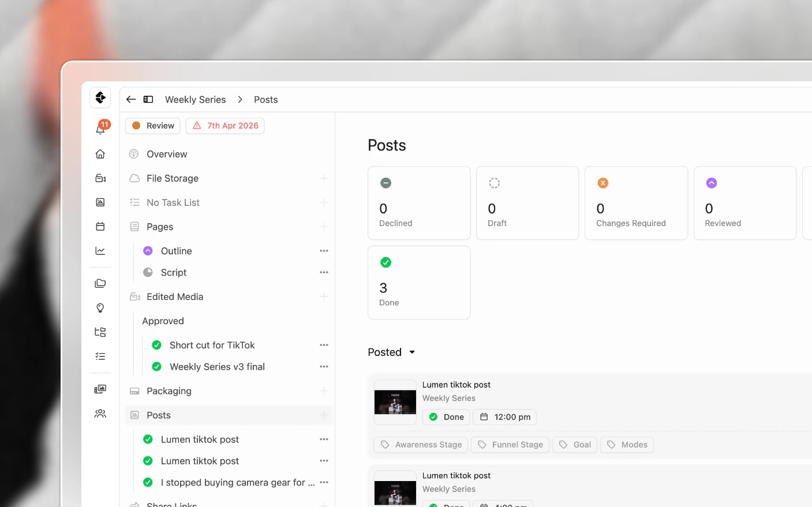Open the Outline page
The width and height of the screenshot is (812, 507).
(177, 251)
